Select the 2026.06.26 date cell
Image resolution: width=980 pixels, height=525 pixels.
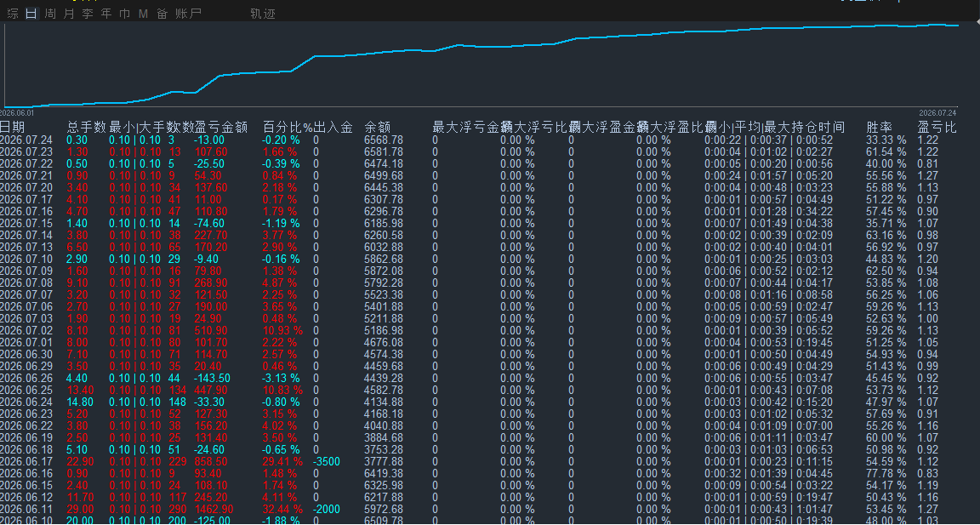point(26,378)
